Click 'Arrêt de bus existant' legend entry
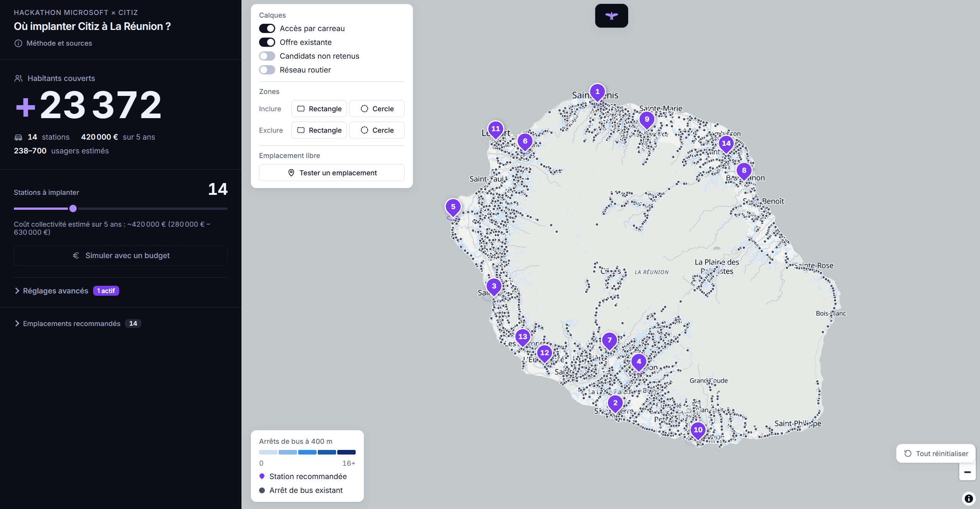The image size is (980, 509). tap(301, 490)
